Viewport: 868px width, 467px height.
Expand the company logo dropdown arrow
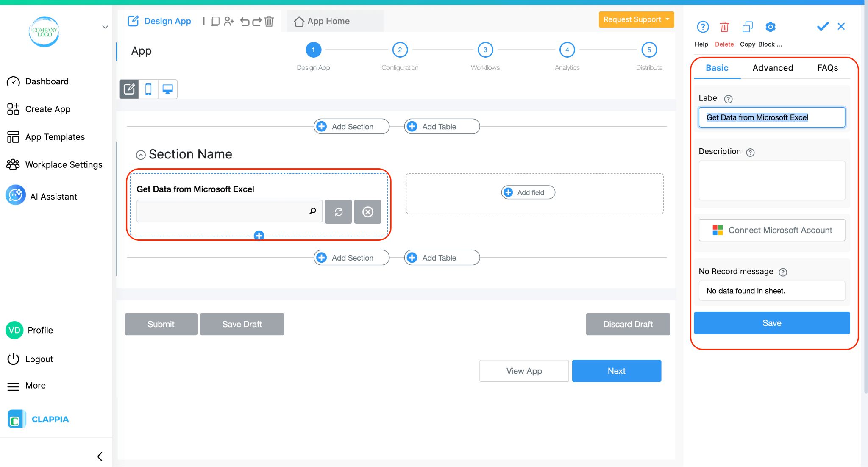click(x=105, y=27)
